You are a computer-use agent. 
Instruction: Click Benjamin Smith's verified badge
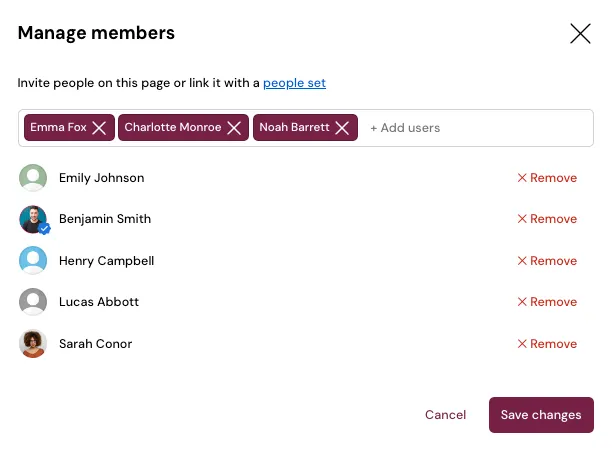(44, 228)
